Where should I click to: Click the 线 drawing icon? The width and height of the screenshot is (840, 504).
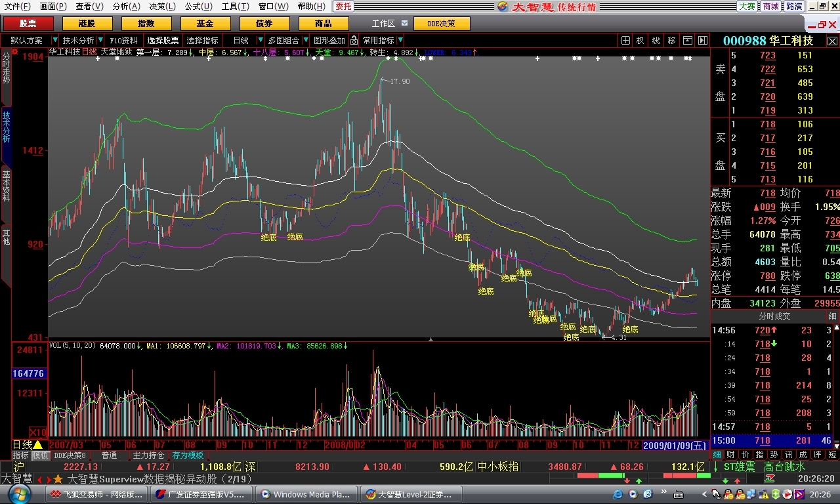pos(656,41)
